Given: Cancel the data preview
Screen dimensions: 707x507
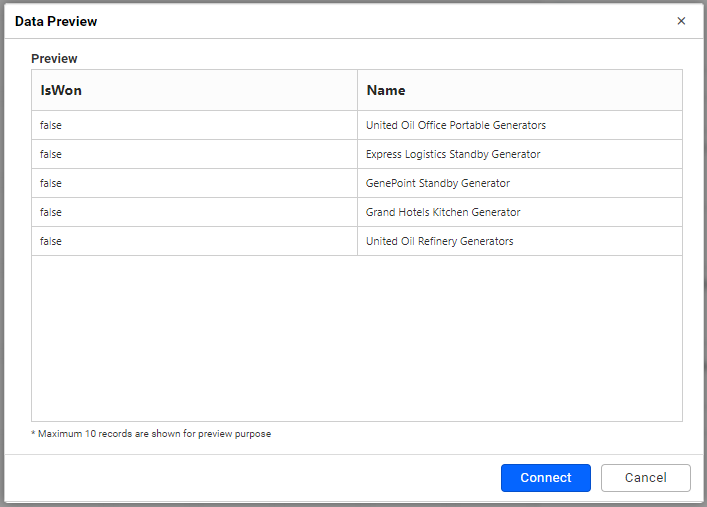Looking at the screenshot, I should (645, 478).
